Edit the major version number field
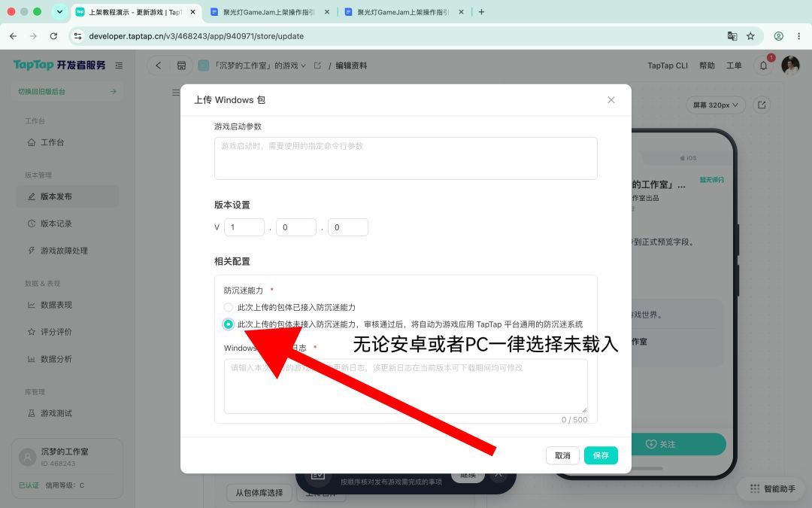The width and height of the screenshot is (812, 508). pyautogui.click(x=244, y=227)
